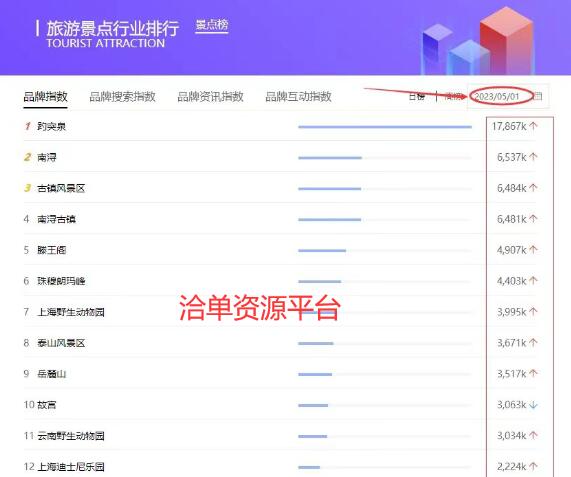Click the 2,224k index value

tap(512, 467)
